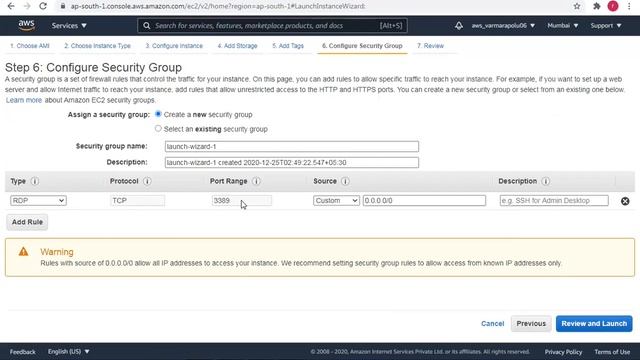Image resolution: width=640 pixels, height=360 pixels.
Task: Open the RDP type dropdown
Action: tap(38, 200)
